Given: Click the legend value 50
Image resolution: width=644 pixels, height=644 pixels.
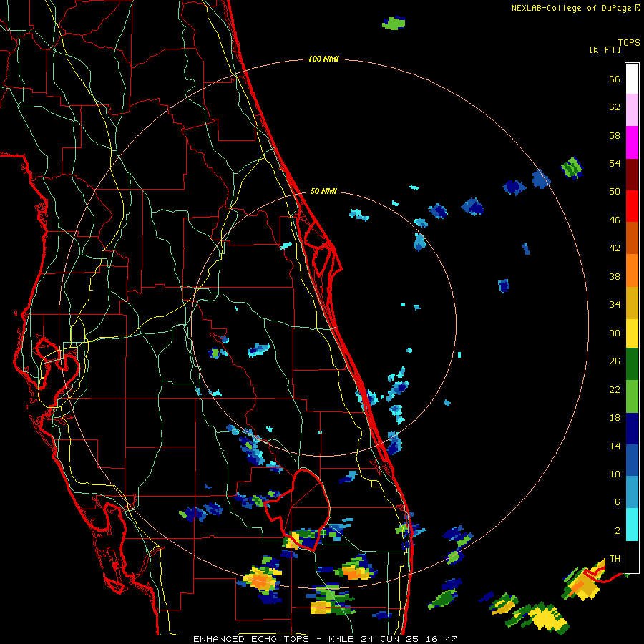Looking at the screenshot, I should pos(615,192).
